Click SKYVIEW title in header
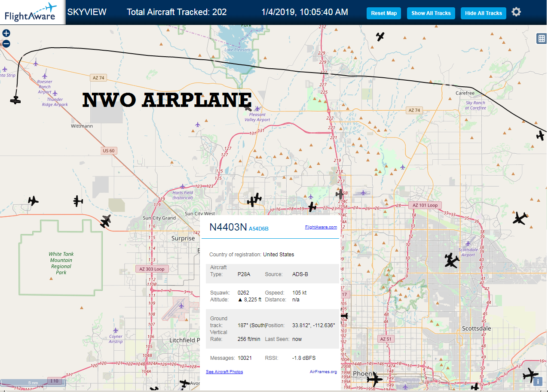Viewport: 548px width, 392px height. click(x=87, y=12)
